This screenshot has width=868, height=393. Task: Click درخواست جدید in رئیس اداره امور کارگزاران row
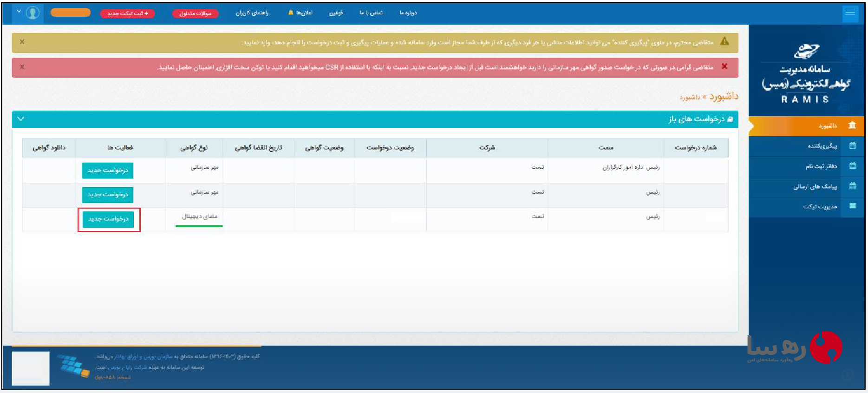(x=108, y=170)
